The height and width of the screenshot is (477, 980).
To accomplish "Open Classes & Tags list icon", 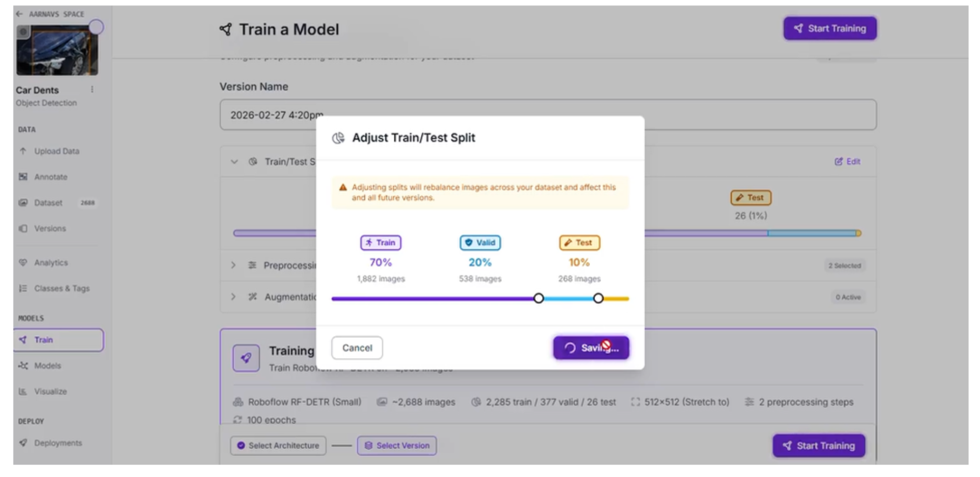I will [x=23, y=289].
